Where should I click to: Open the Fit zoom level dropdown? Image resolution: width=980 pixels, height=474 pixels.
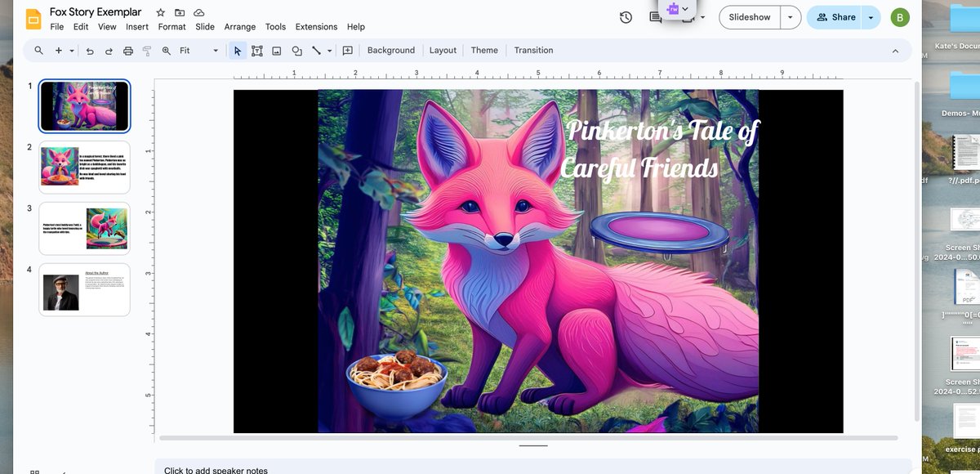point(199,51)
